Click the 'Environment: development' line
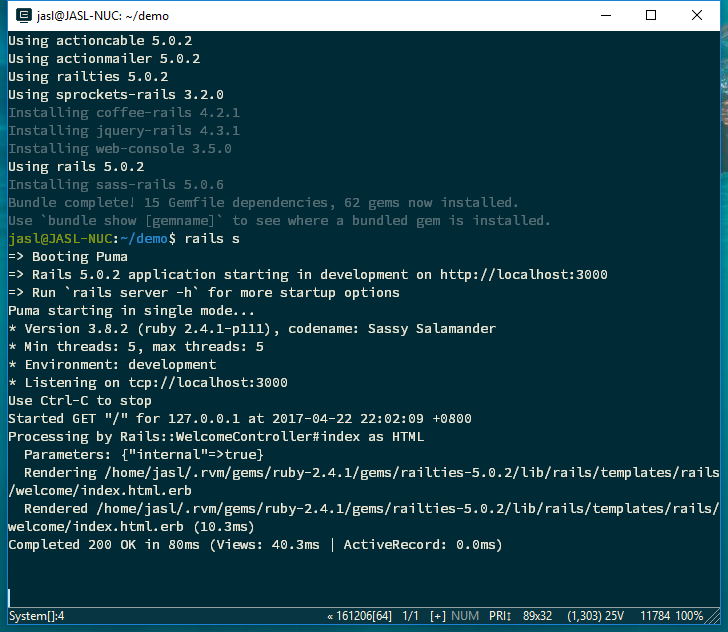 pos(112,365)
